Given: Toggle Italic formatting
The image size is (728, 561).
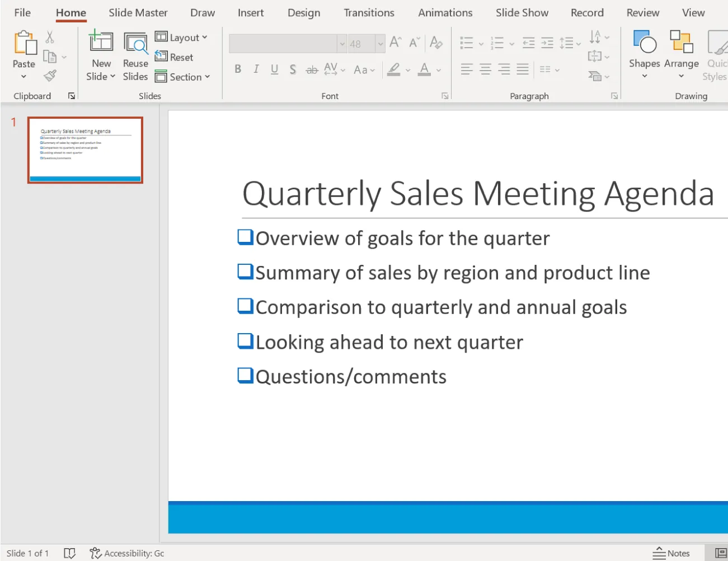Looking at the screenshot, I should [256, 69].
